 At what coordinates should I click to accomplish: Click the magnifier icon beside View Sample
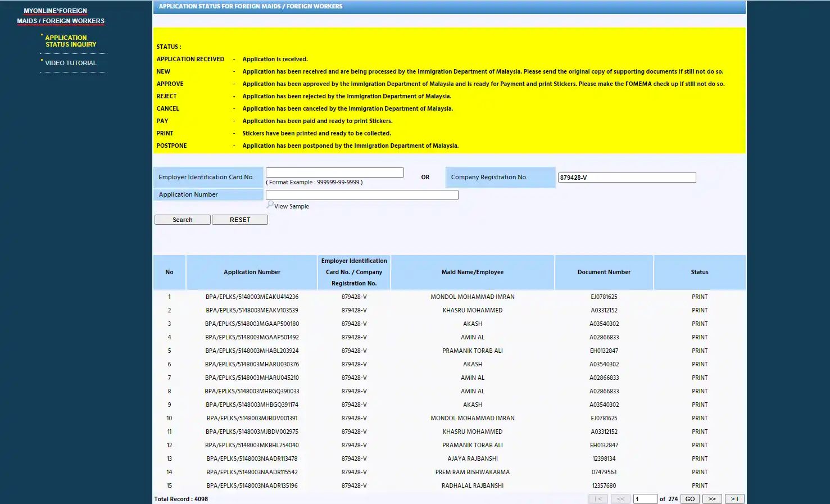270,205
